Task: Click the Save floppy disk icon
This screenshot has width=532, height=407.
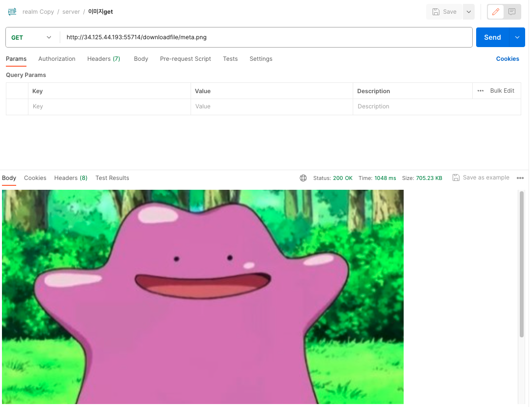Action: tap(436, 12)
